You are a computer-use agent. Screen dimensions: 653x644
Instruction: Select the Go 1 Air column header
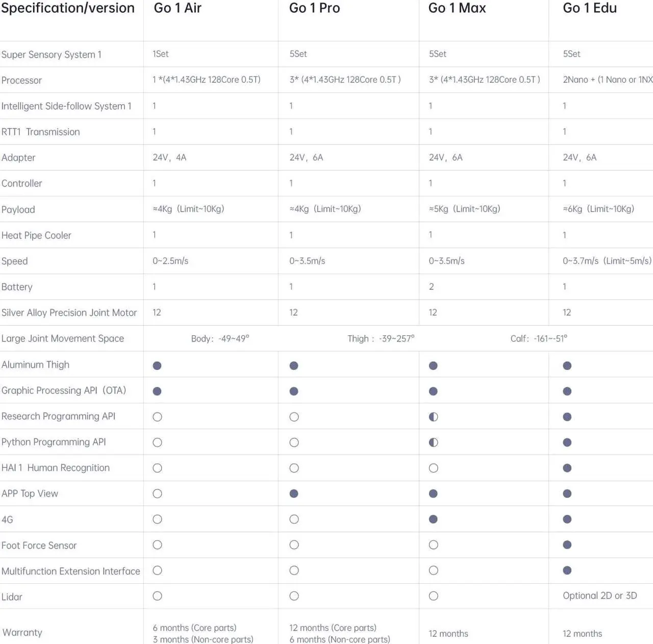coord(178,8)
